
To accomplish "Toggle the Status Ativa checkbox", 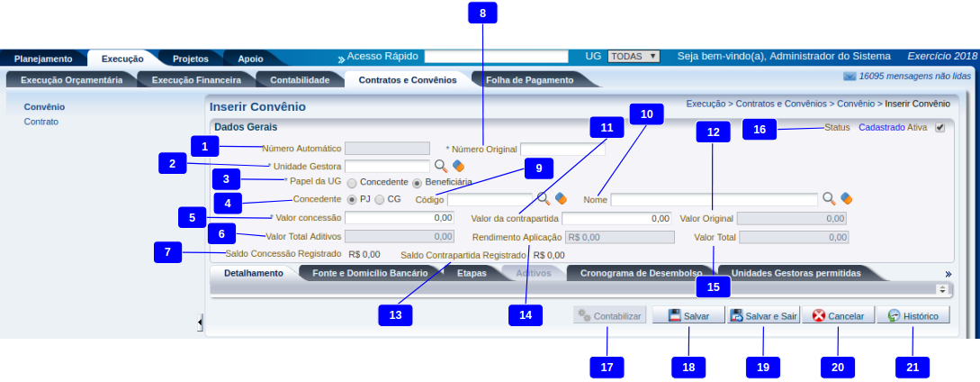I will click(x=940, y=128).
